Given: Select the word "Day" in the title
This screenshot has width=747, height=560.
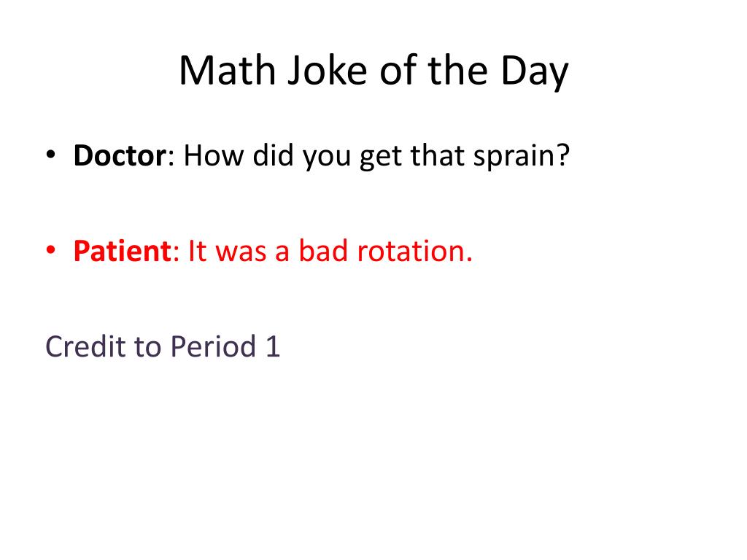Looking at the screenshot, I should pyautogui.click(x=535, y=71).
